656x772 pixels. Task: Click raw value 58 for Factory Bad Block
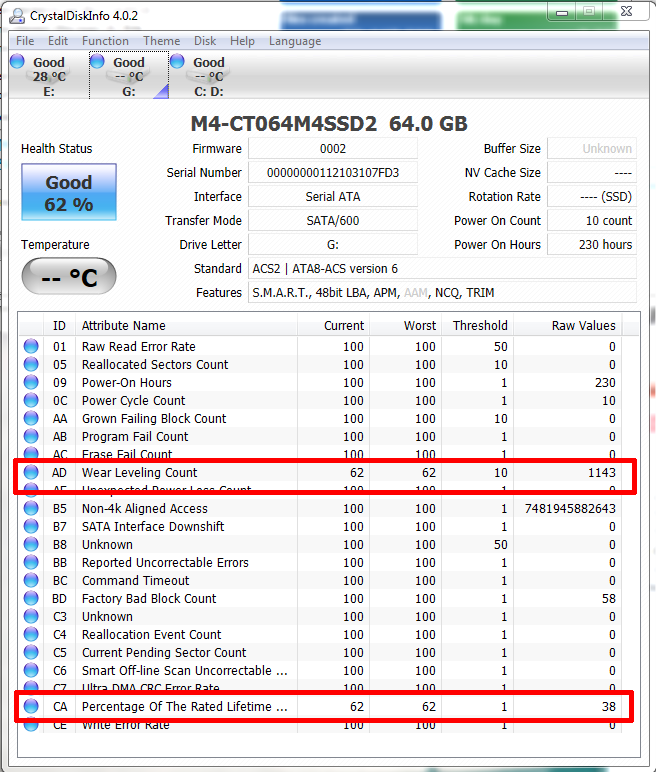click(609, 598)
